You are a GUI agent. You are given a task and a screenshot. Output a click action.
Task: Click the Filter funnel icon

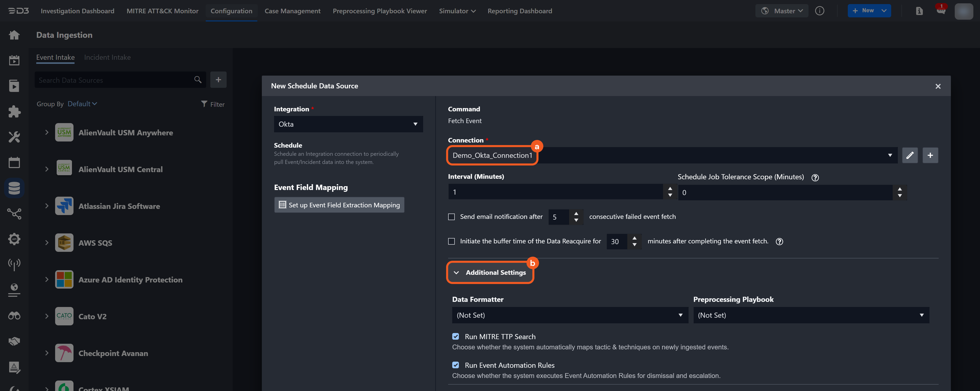coord(204,104)
